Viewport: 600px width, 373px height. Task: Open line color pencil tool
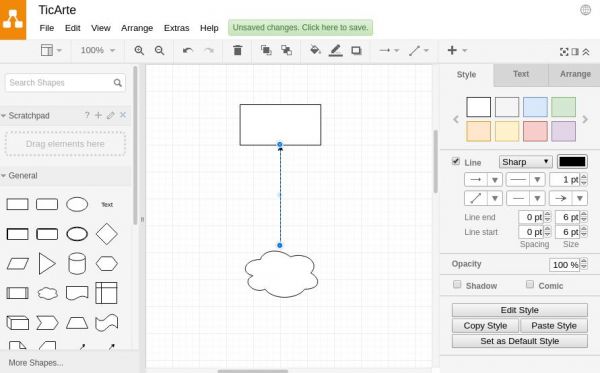coord(336,50)
